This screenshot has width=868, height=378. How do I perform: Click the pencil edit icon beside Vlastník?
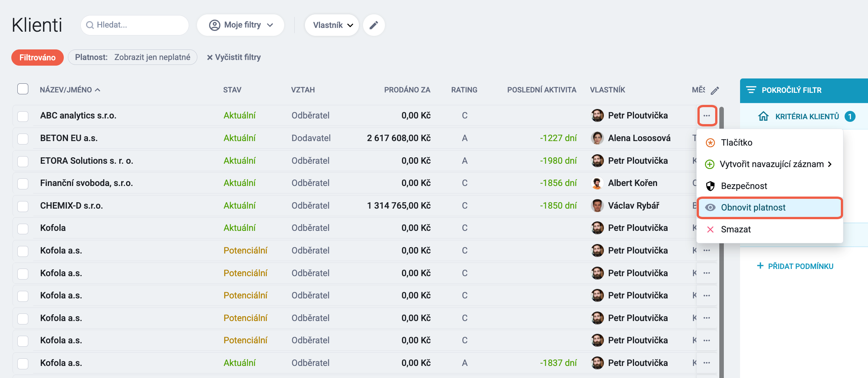click(x=374, y=25)
